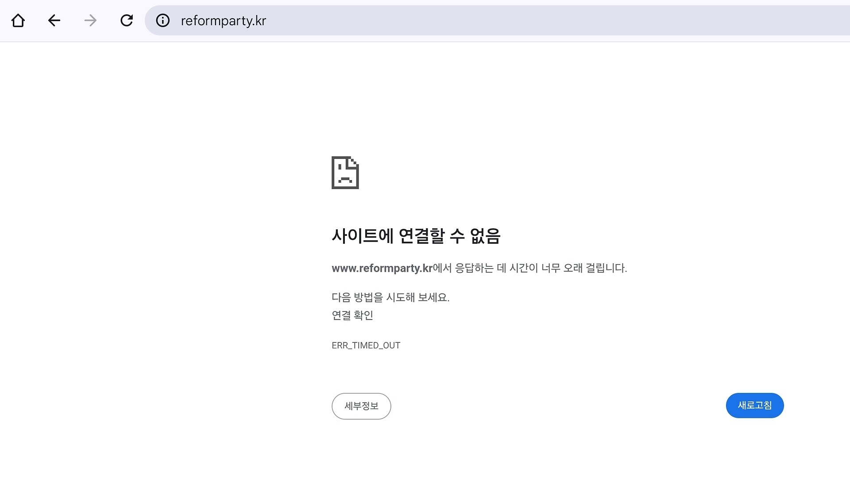Click the ERR_TIMED_OUT error code
Viewport: 850px width, 504px height.
pyautogui.click(x=366, y=345)
